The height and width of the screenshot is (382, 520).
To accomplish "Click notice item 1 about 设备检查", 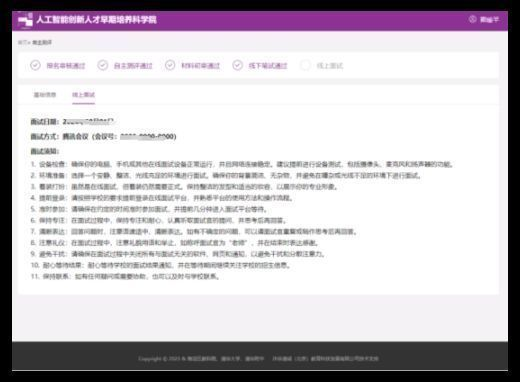I will [242, 164].
